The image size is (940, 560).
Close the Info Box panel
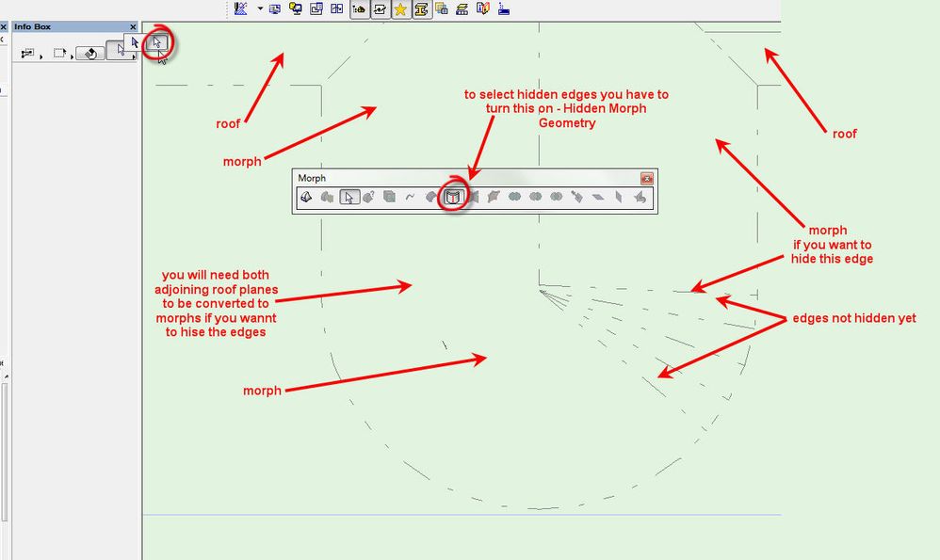pos(133,27)
